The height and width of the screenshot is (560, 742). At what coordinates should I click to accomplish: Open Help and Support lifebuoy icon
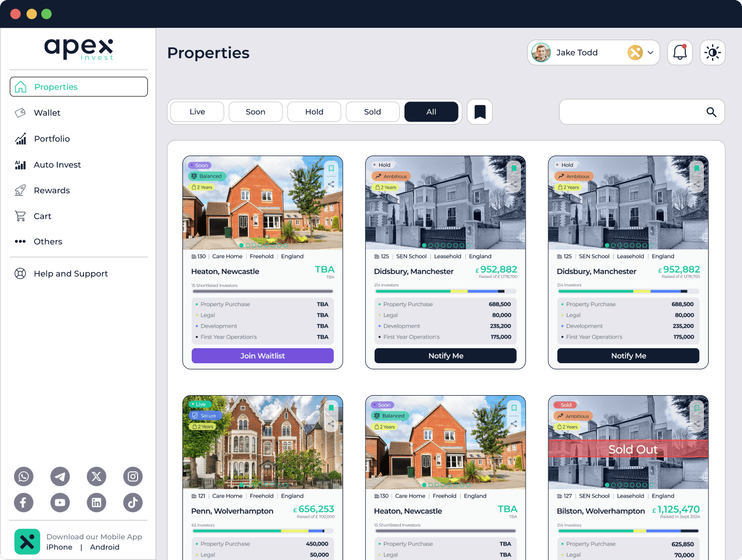click(21, 274)
